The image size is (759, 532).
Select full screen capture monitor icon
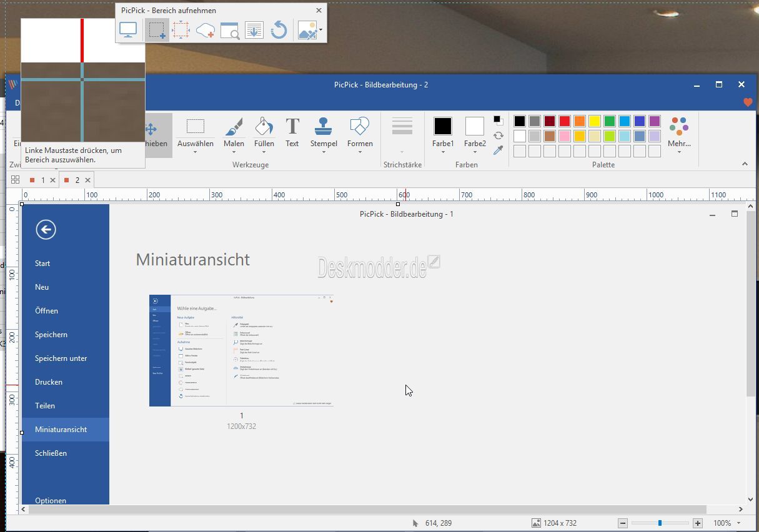point(128,30)
